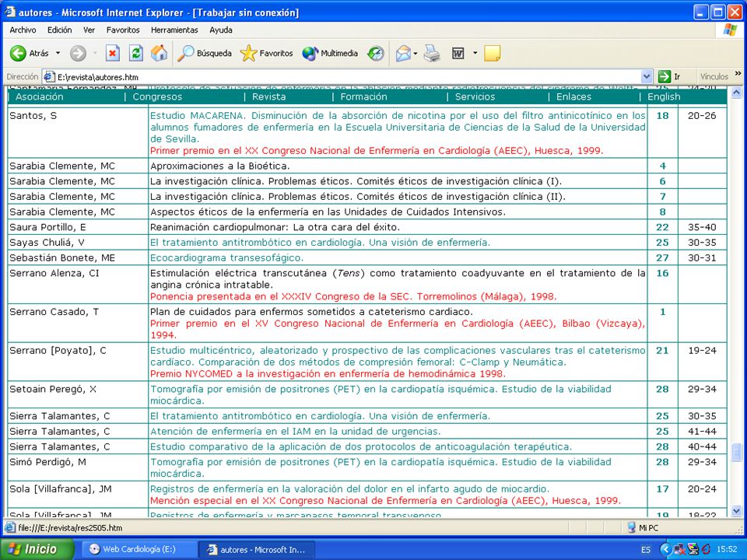Go to the Asociación section

[x=40, y=96]
